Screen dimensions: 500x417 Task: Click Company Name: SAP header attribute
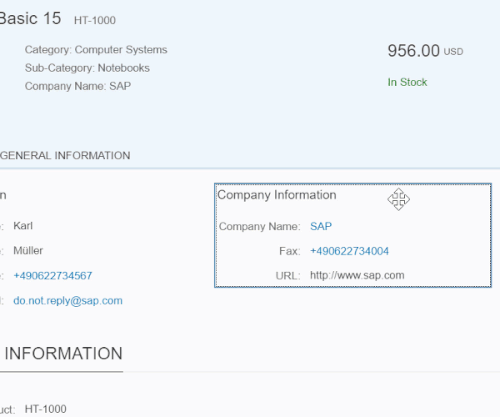[x=78, y=86]
